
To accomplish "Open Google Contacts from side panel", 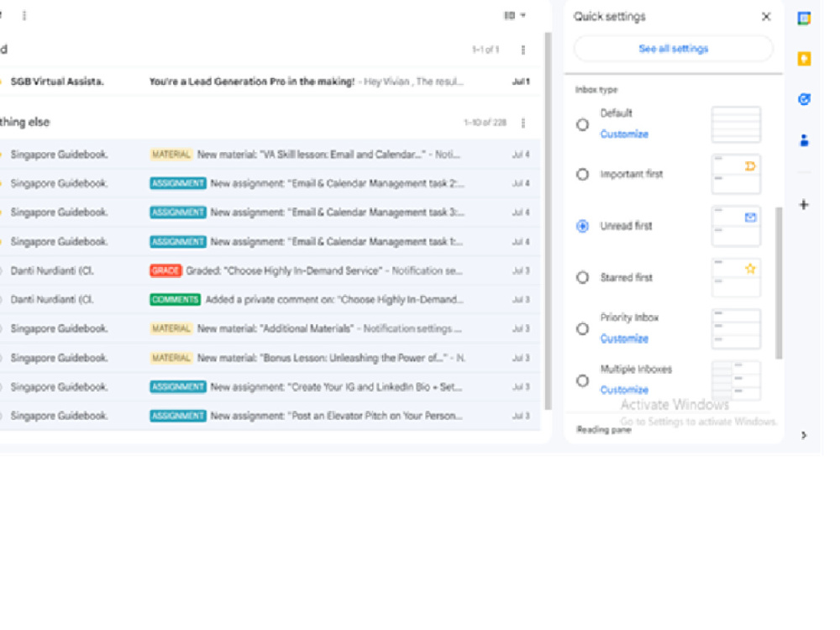I will (804, 140).
